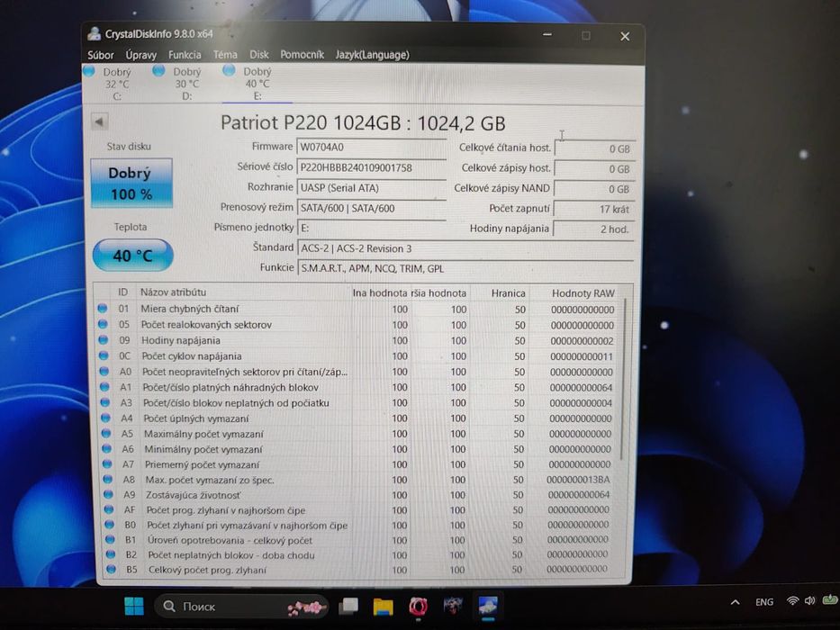840x630 pixels.
Task: Select the Miera chybných čítaní row
Action: point(357,309)
